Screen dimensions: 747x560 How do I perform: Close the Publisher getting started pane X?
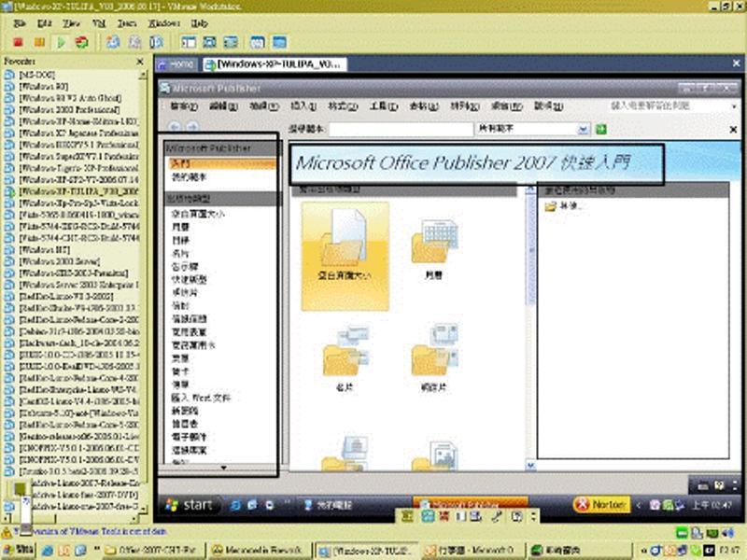click(734, 129)
